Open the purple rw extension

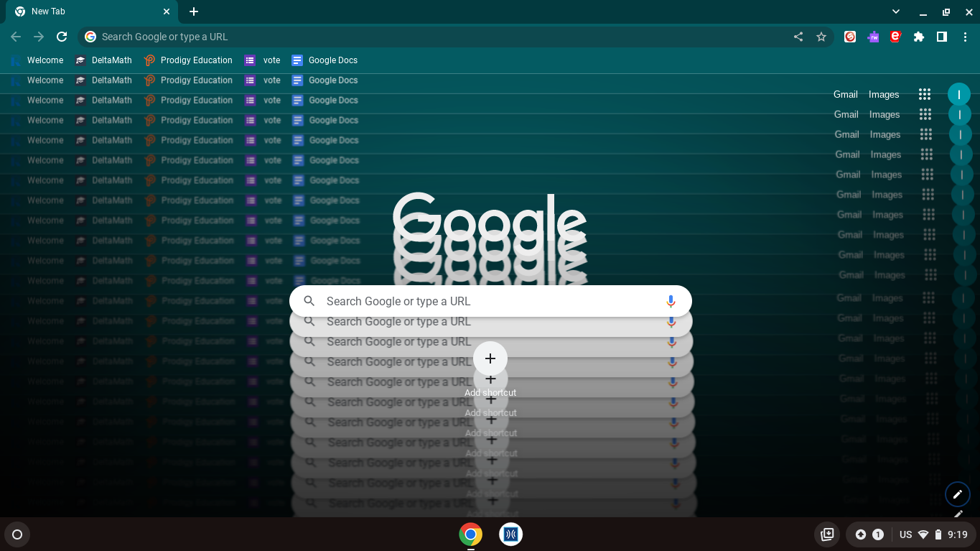pos(873,37)
